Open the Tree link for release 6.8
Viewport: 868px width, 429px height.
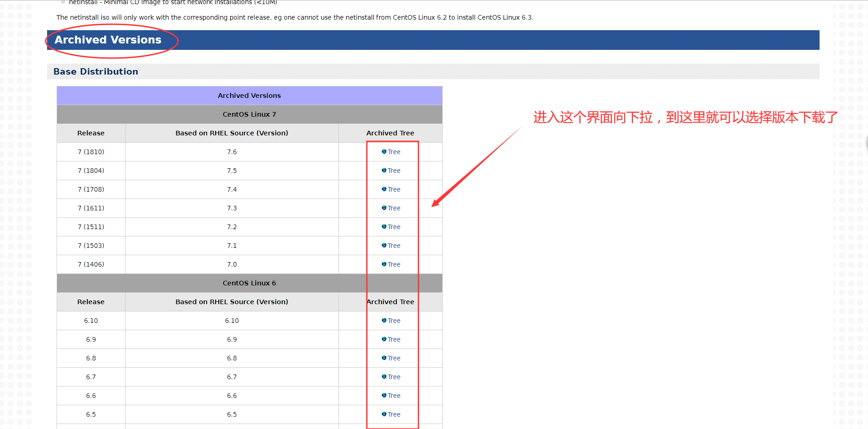394,358
